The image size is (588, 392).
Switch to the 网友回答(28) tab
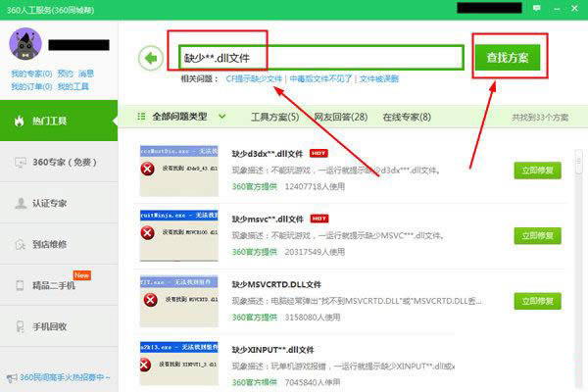click(340, 118)
